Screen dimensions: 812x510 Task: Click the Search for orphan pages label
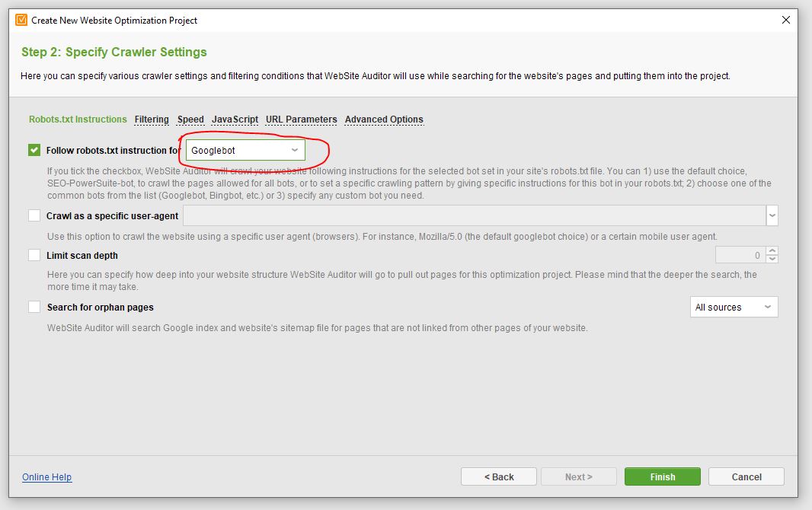point(101,308)
